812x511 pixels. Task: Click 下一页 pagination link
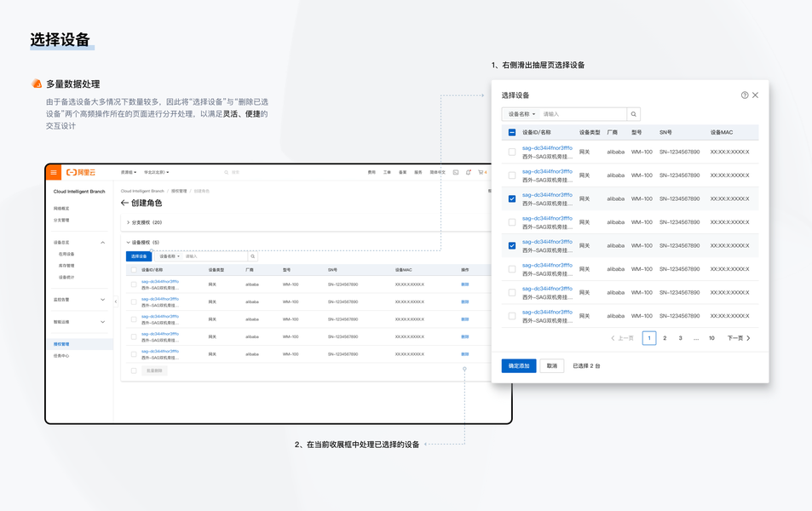[x=734, y=338]
